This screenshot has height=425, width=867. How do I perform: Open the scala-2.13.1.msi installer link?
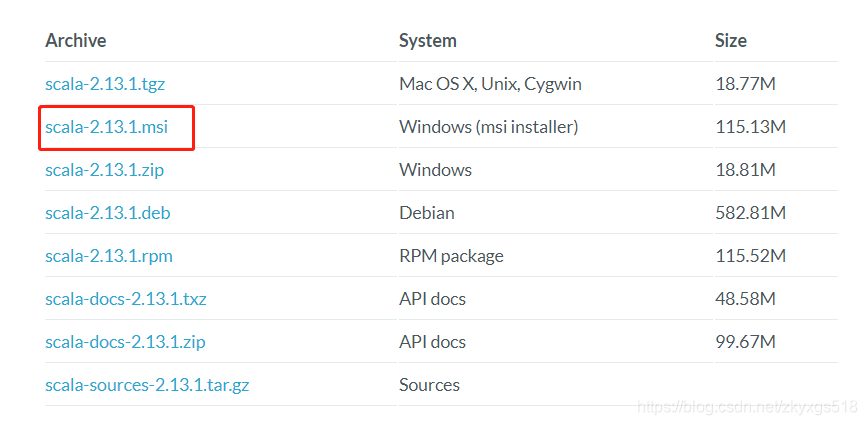(107, 127)
